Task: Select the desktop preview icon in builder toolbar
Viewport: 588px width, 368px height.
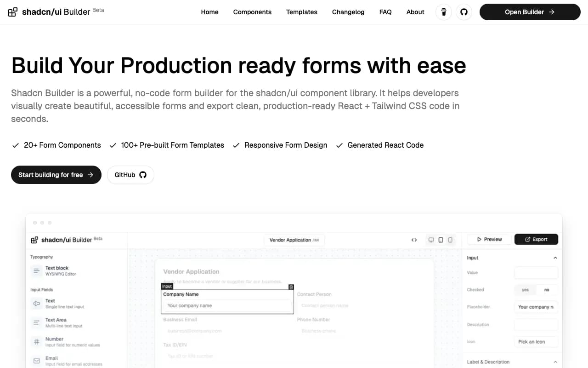Action: coord(431,240)
